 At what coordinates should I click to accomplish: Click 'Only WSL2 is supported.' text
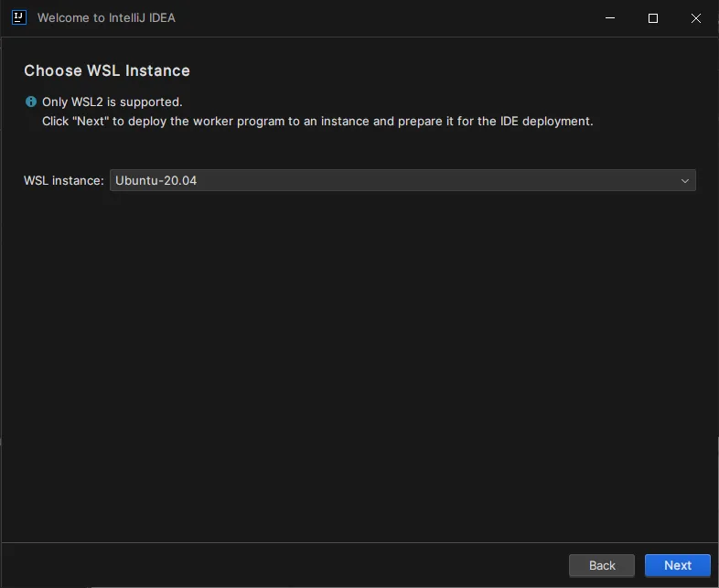tap(113, 102)
